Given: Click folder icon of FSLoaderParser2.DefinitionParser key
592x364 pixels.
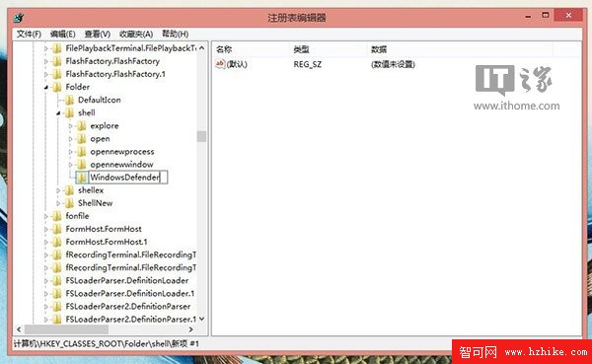Looking at the screenshot, I should [x=56, y=306].
